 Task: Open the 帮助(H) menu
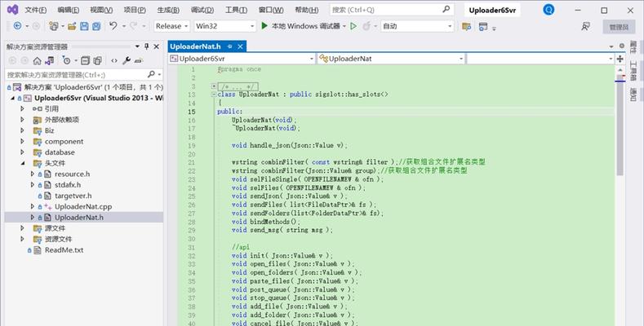click(x=307, y=10)
